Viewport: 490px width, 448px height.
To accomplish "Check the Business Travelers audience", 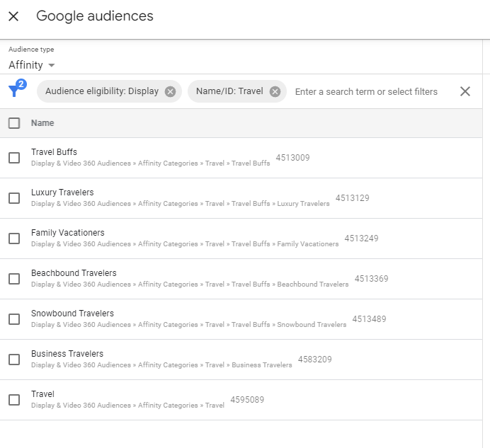I will [14, 360].
